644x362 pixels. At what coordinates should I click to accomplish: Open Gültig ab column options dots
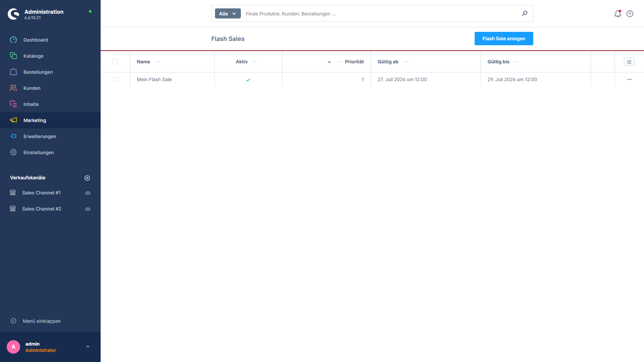(x=406, y=62)
